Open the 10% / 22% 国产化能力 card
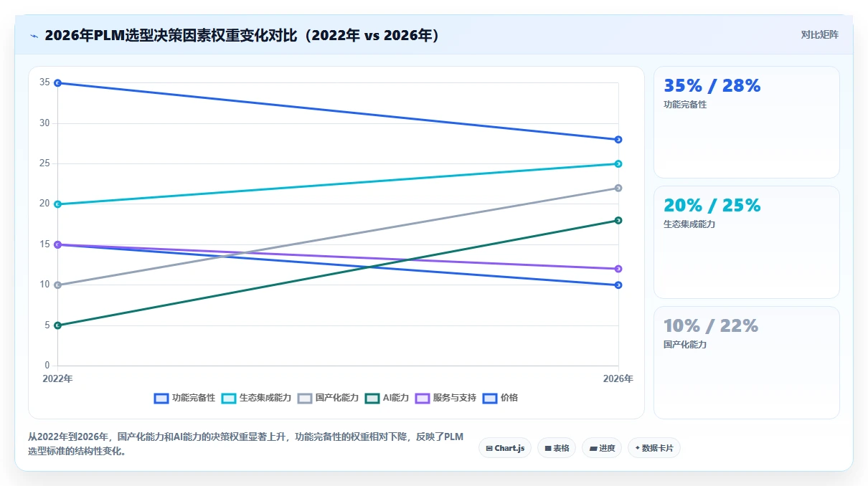Screen dimensions: 868x486 tap(746, 363)
